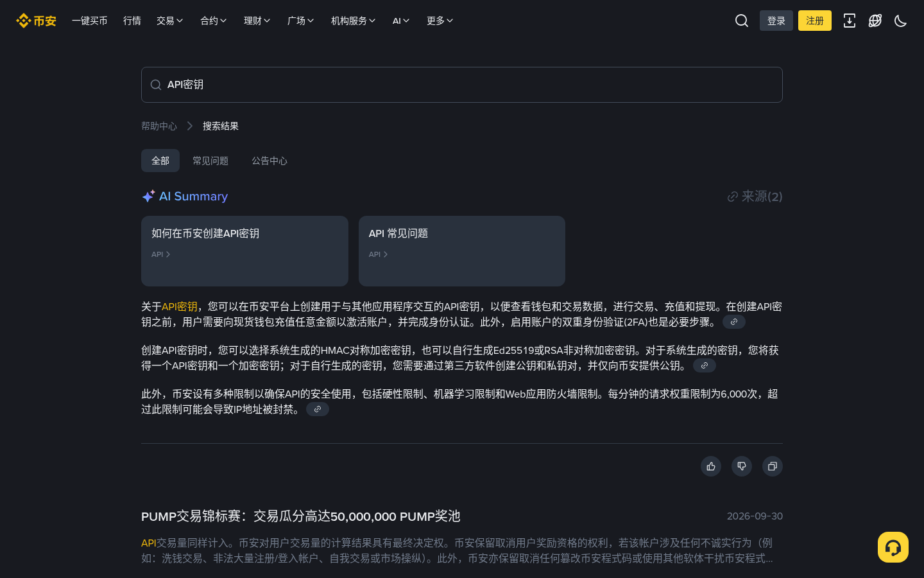This screenshot has height=578, width=924.
Task: Select the 全部 tab
Action: tap(160, 161)
